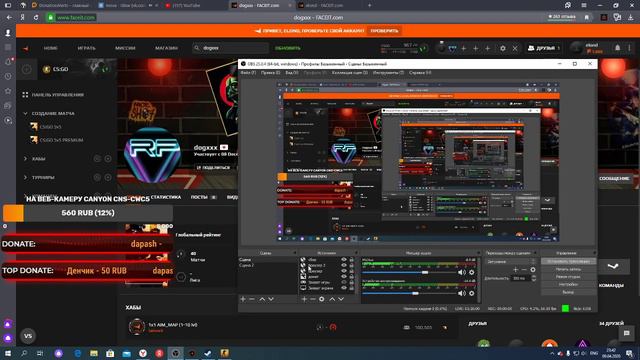Open the Правка menu in OBS
640x360 pixels.
click(270, 73)
